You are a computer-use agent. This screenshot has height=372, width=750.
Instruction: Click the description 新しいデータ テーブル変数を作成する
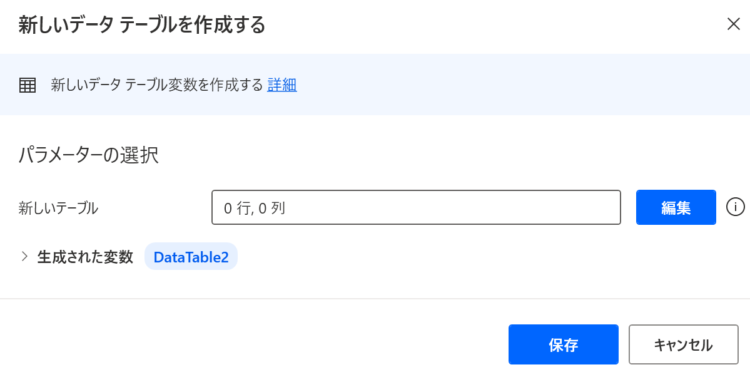tap(157, 85)
